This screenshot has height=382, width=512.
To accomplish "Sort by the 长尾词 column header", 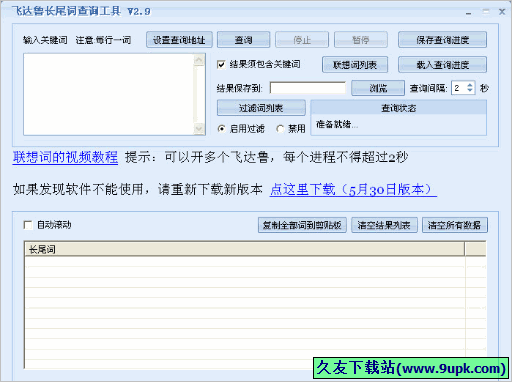I will pyautogui.click(x=244, y=249).
